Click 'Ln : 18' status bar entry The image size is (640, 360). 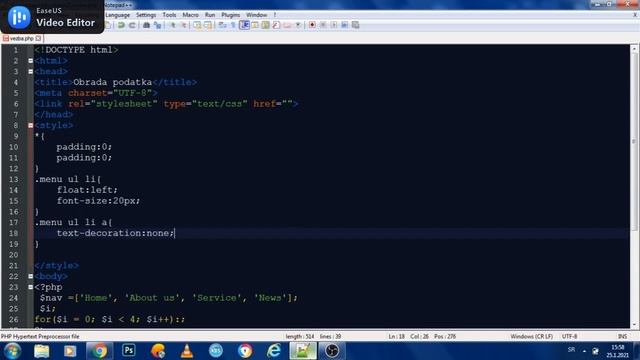(x=396, y=337)
